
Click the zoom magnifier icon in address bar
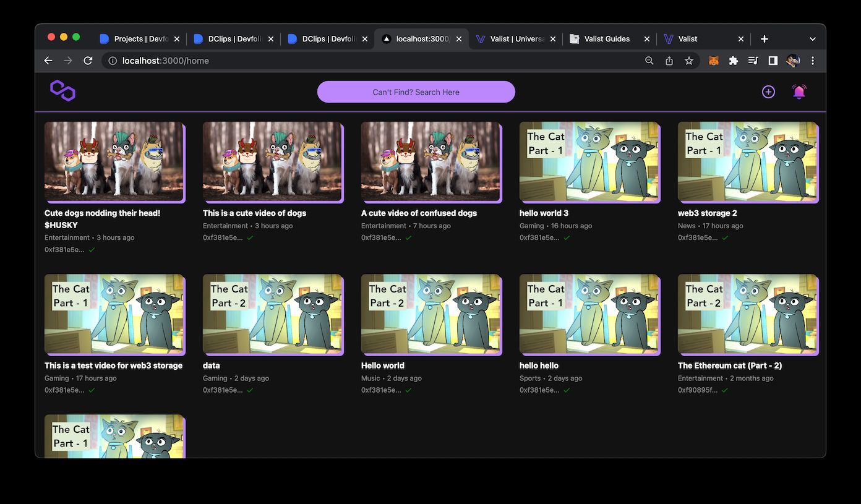coord(649,61)
